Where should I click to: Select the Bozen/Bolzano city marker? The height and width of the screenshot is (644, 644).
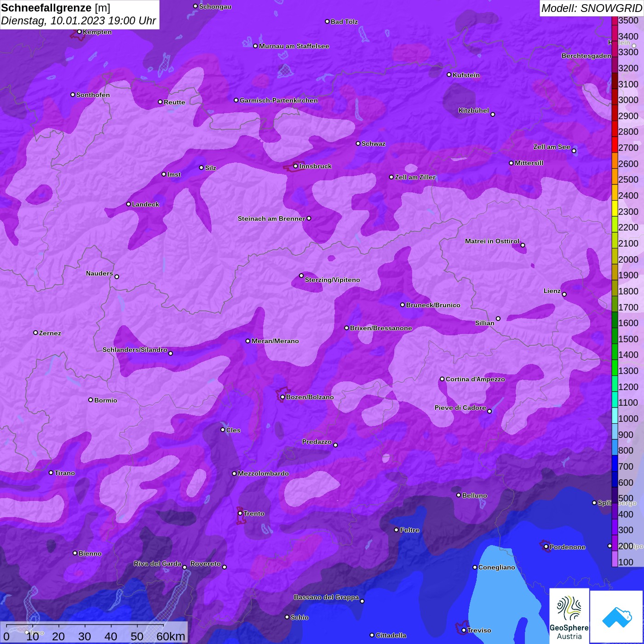282,397
